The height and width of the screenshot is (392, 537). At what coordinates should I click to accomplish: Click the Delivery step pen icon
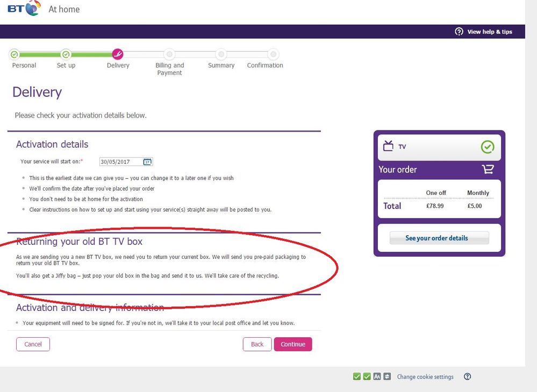(x=118, y=54)
